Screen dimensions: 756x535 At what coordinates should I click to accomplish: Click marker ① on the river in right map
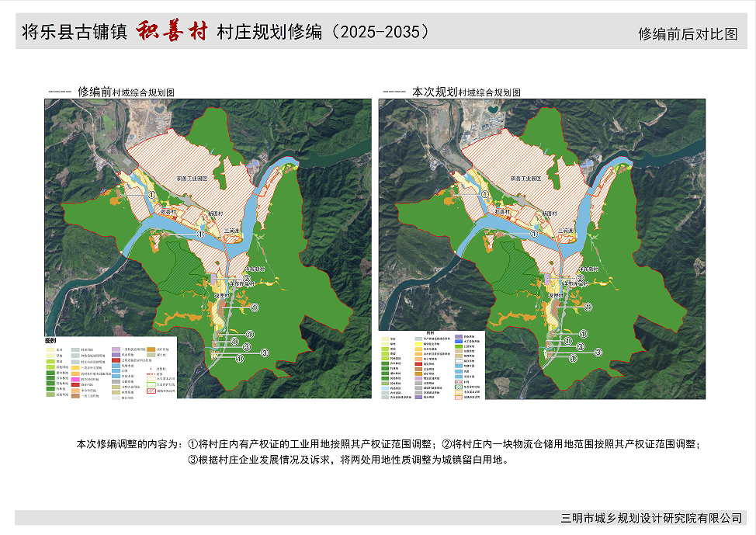point(534,233)
